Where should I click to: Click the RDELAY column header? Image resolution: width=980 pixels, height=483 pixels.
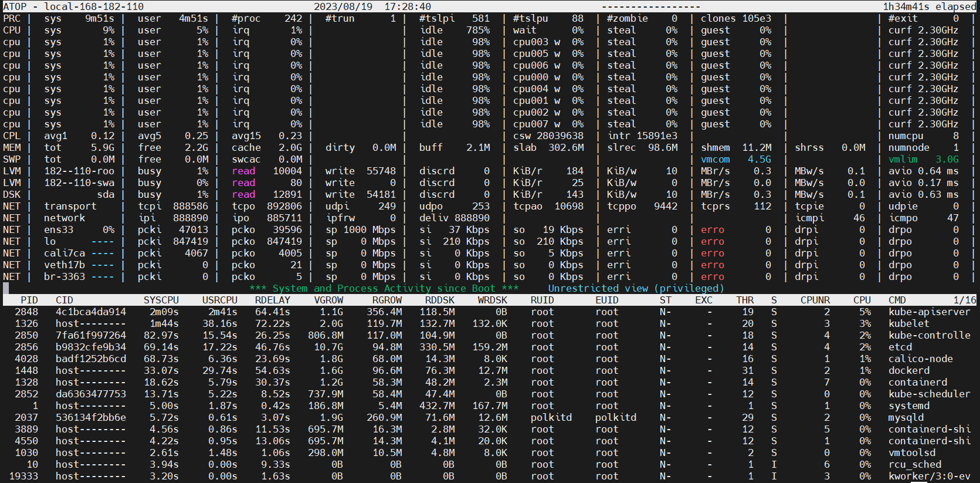point(273,300)
